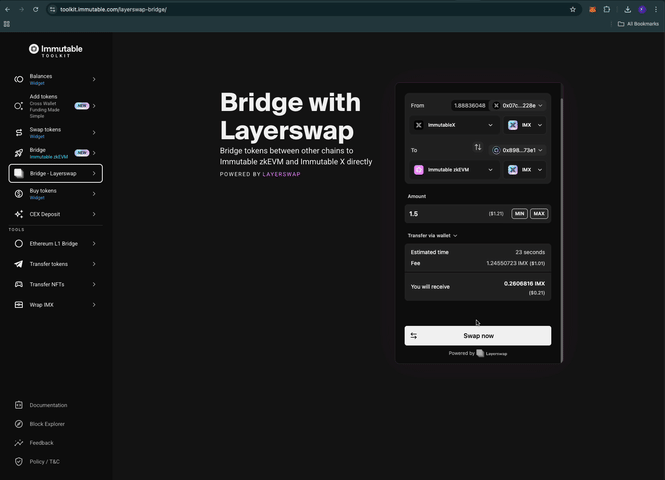The image size is (665, 480).
Task: Click the From balance value 1.88836048
Action: pos(469,106)
